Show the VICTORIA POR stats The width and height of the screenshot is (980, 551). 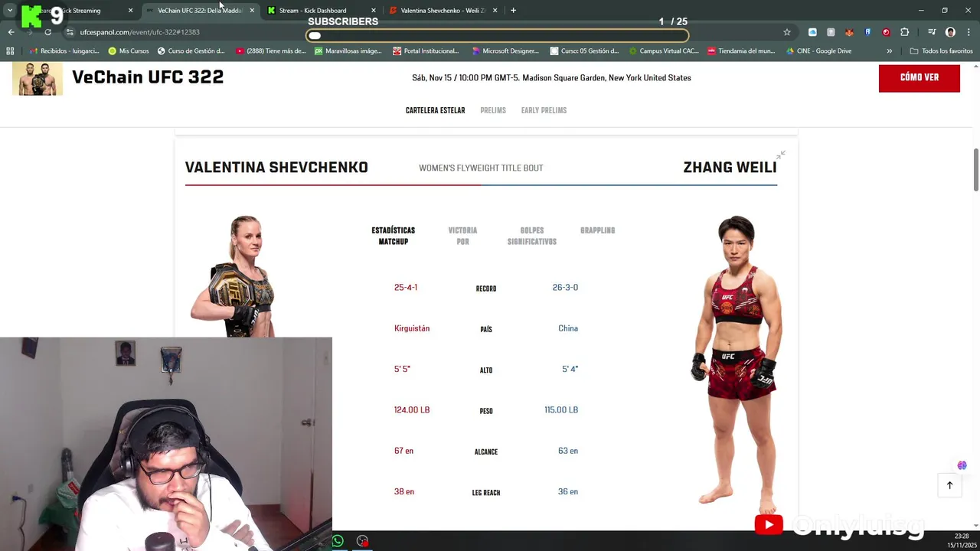click(x=462, y=236)
